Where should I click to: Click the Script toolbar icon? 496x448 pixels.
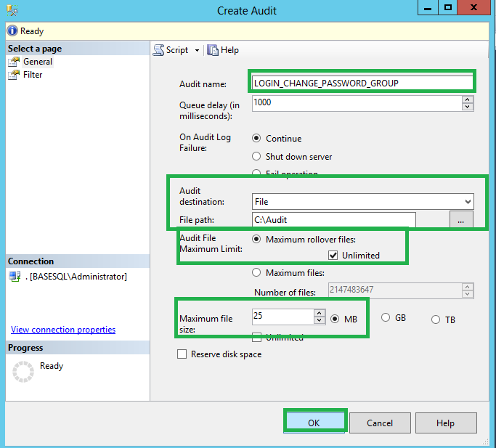click(159, 50)
